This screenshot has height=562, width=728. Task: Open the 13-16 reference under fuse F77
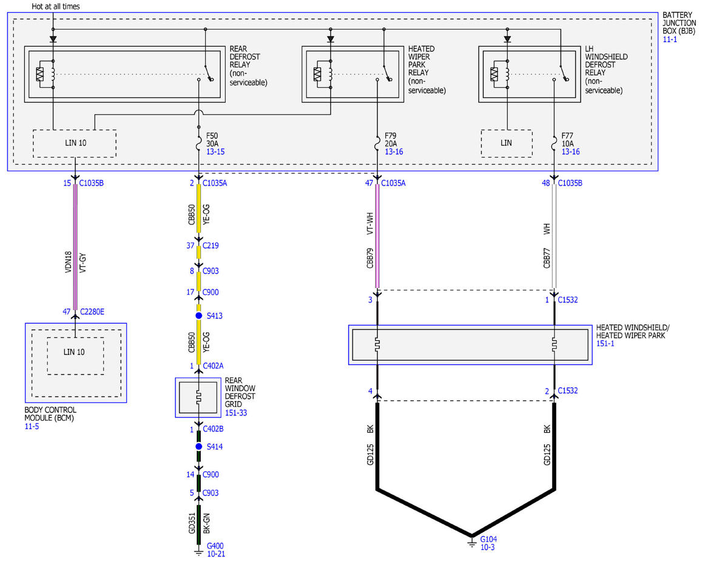coord(571,152)
